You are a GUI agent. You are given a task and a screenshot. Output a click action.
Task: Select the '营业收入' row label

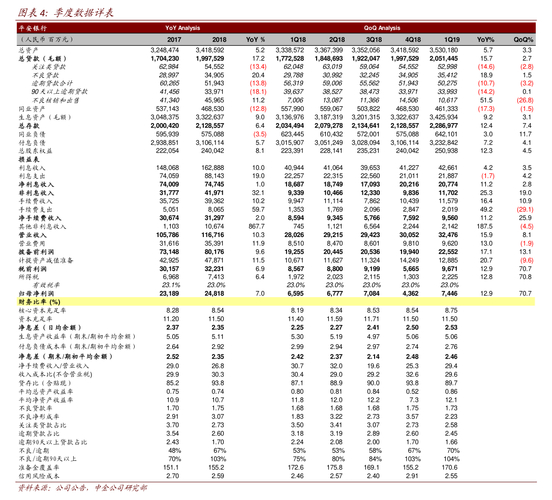[32, 235]
